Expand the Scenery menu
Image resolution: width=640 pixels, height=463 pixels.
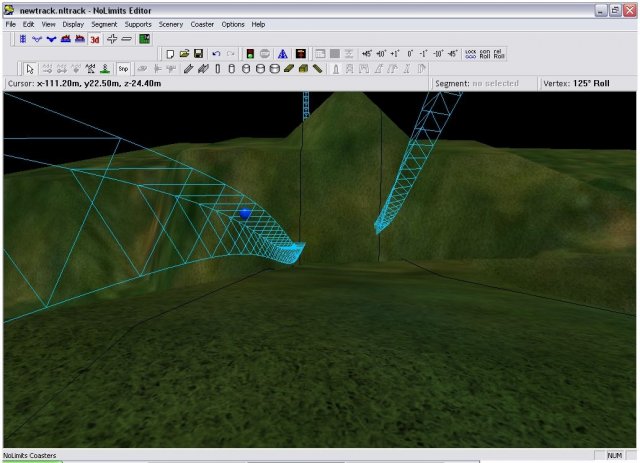coord(171,23)
